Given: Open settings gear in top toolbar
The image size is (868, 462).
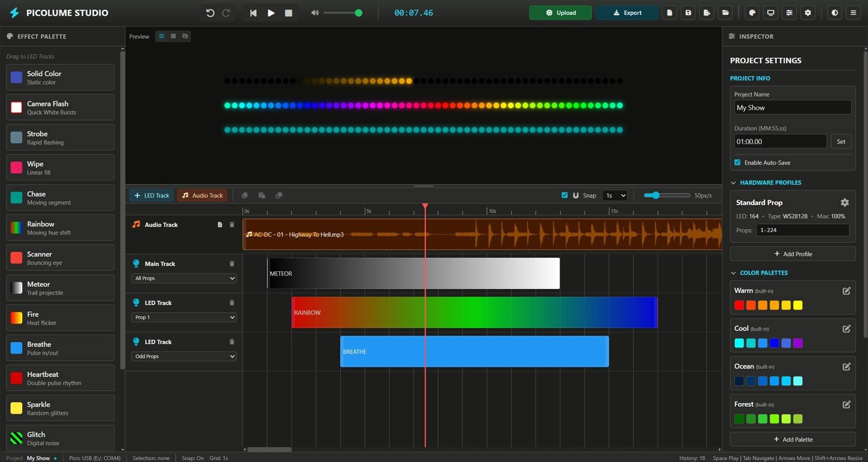Looking at the screenshot, I should tap(808, 13).
